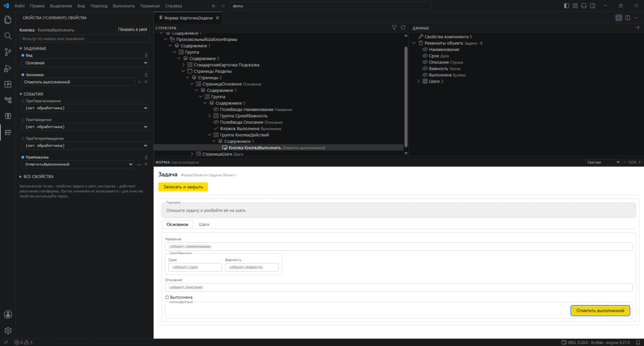Click the =Объект.Наименование field in preview
Image resolution: width=644 pixels, height=346 pixels.
click(x=399, y=247)
